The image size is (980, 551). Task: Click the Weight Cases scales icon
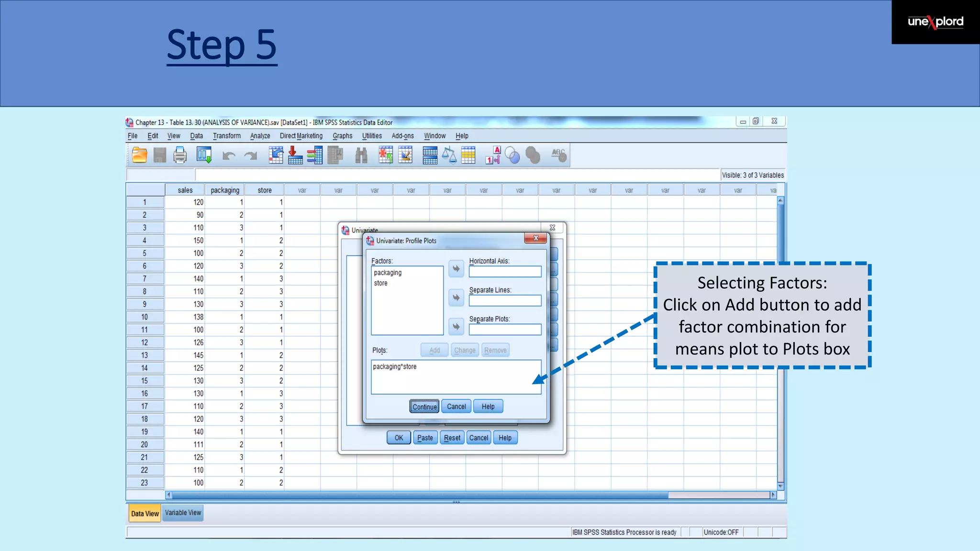point(449,155)
